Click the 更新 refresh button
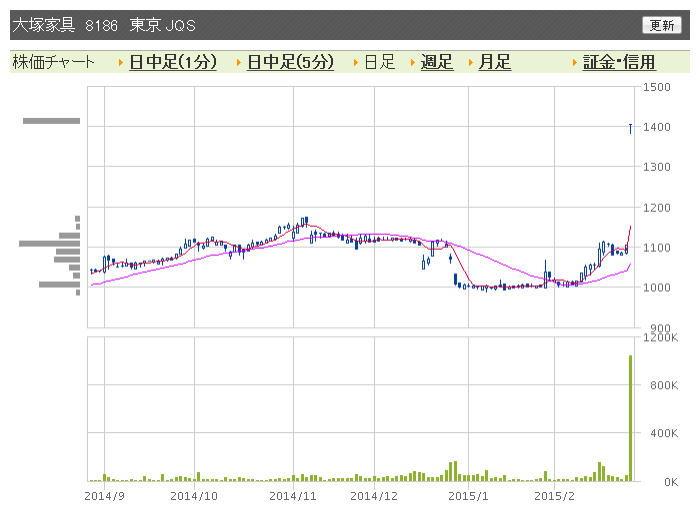The image size is (699, 517). coord(662,25)
